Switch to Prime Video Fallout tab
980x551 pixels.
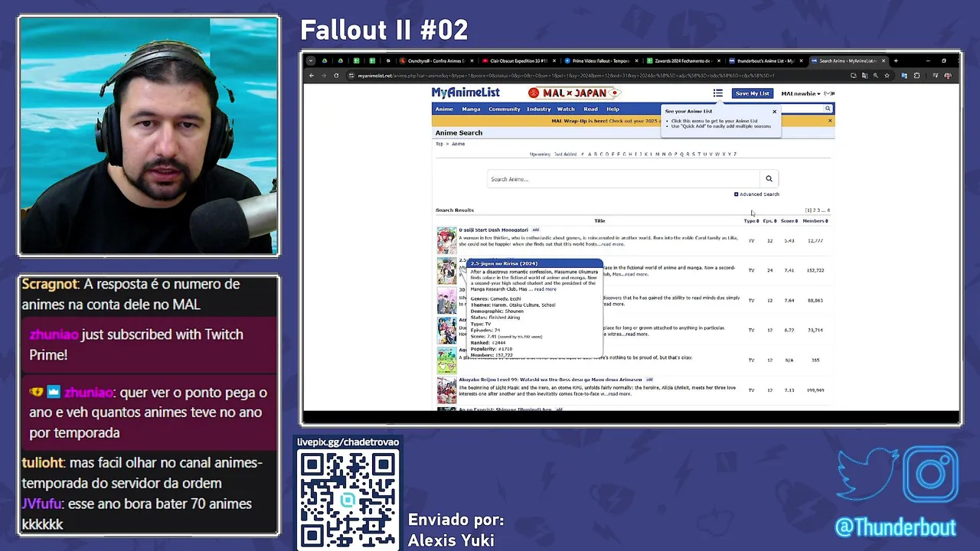coord(600,60)
